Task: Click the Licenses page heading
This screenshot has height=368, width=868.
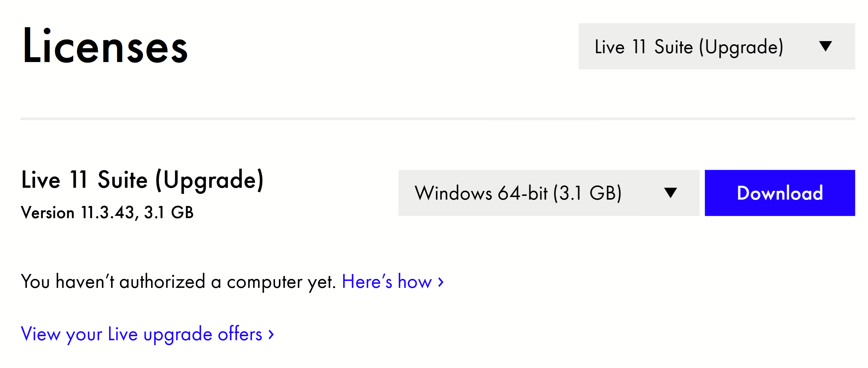Action: (x=105, y=45)
